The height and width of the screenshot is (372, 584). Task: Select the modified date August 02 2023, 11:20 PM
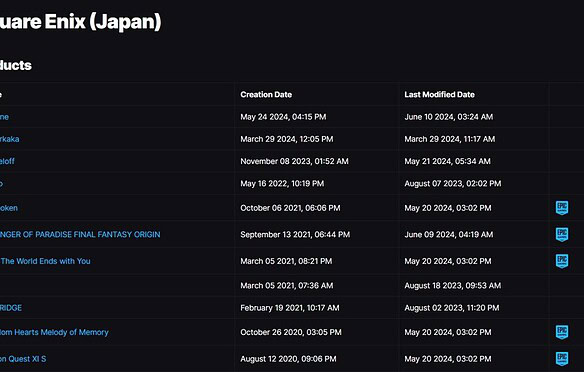(452, 308)
